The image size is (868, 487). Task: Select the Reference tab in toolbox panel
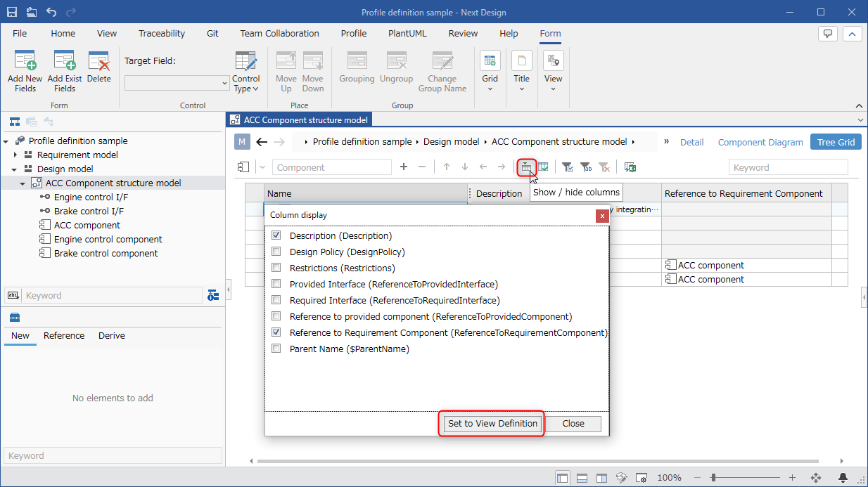[x=64, y=335]
